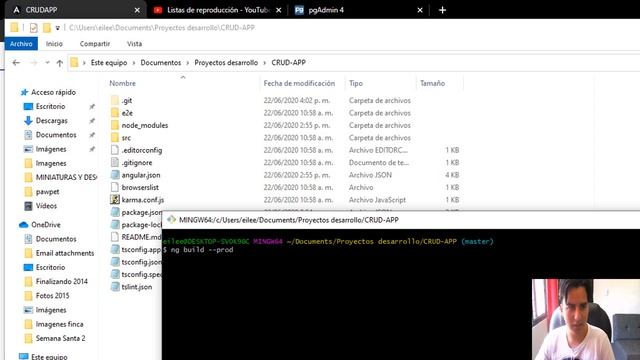
Task: Click the properties quick access toolbar icon
Action: coord(33,28)
